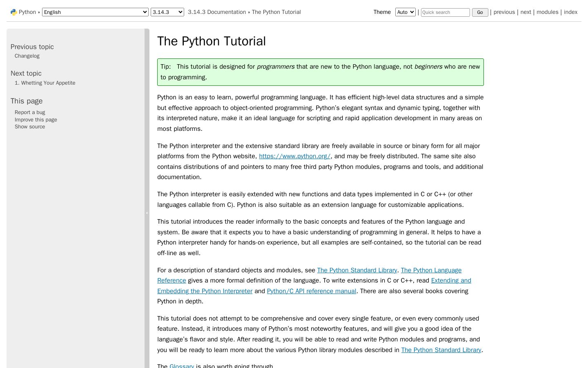Screen dimensions: 588x368
Task: Navigate to the next page link
Action: [526, 12]
